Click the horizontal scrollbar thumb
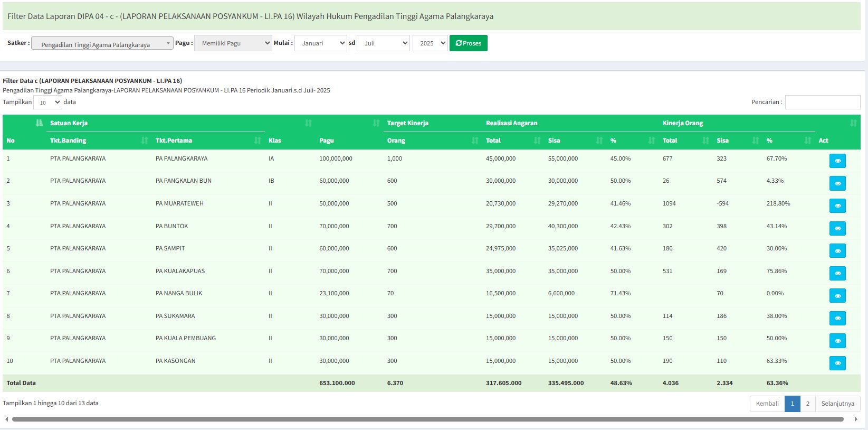Image resolution: width=868 pixels, height=430 pixels. point(427,419)
